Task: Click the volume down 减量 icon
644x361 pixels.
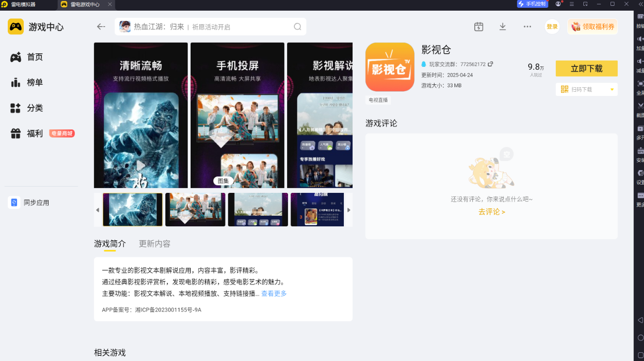Action: coord(640,62)
